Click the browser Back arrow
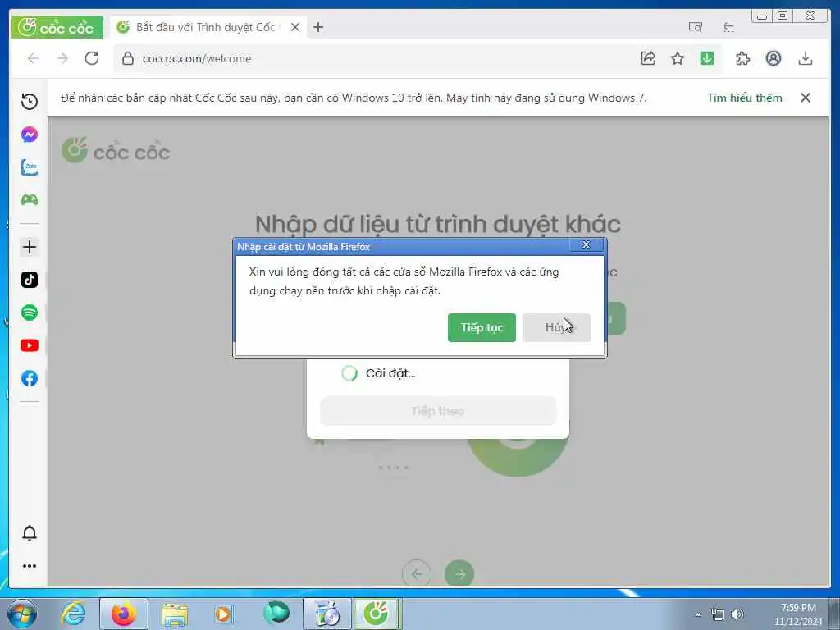The width and height of the screenshot is (840, 630). pos(33,58)
